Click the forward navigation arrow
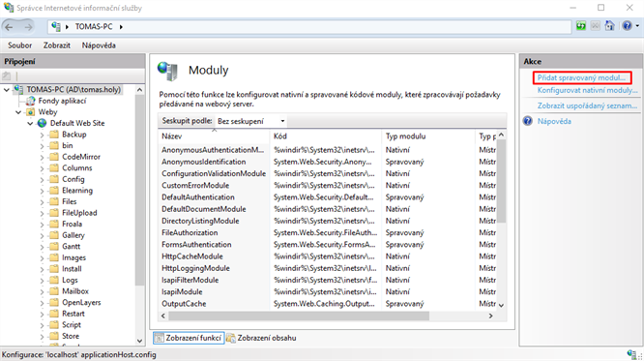 [28, 27]
